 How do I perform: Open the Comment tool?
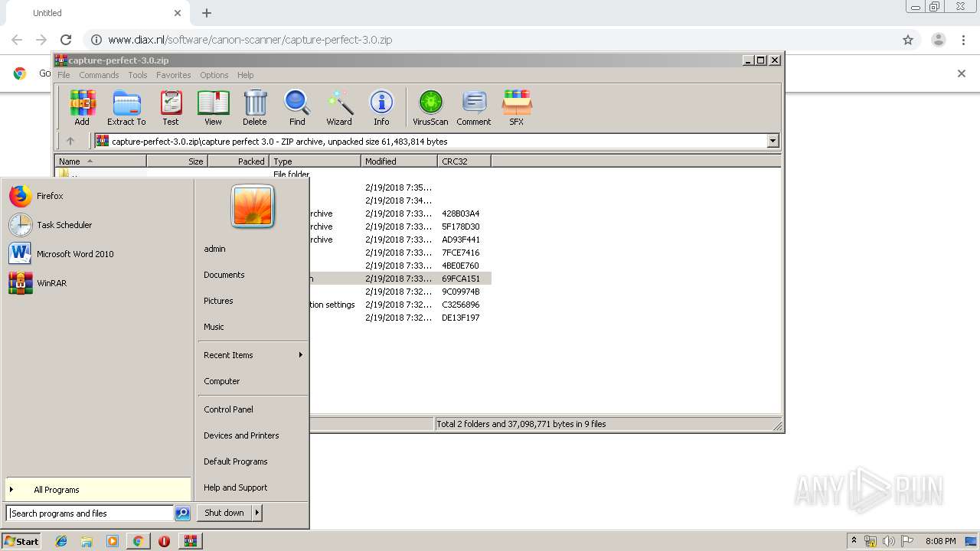tap(474, 108)
